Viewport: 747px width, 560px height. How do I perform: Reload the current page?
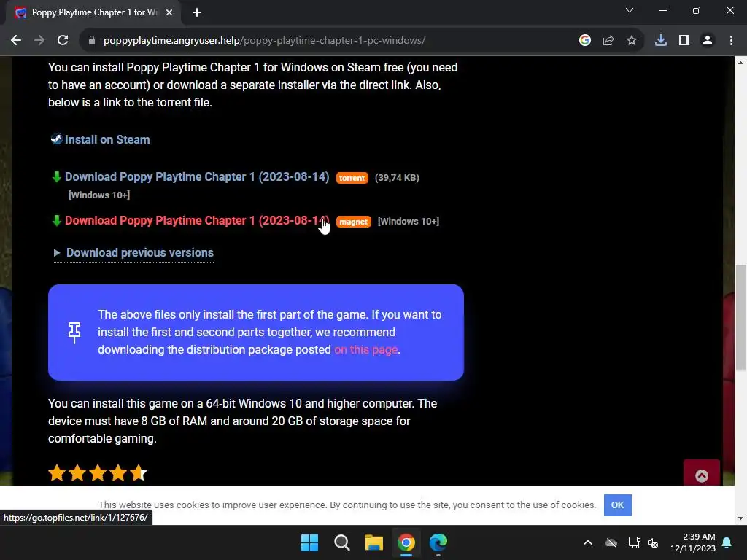[63, 41]
